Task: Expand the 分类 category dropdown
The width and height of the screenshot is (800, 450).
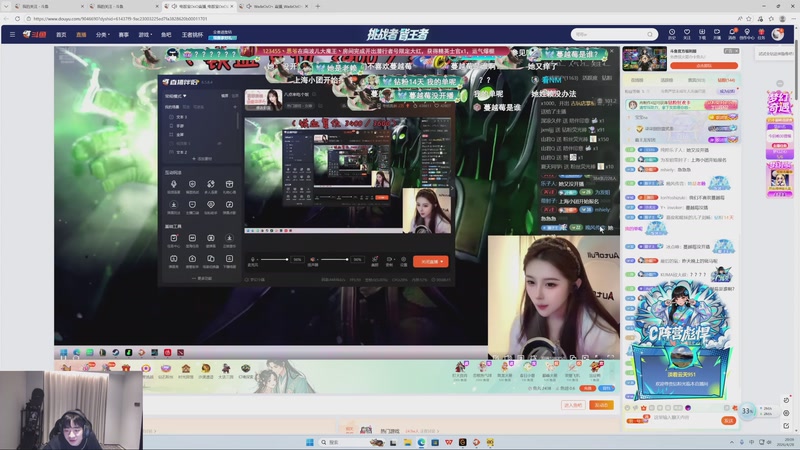Action: click(x=103, y=35)
